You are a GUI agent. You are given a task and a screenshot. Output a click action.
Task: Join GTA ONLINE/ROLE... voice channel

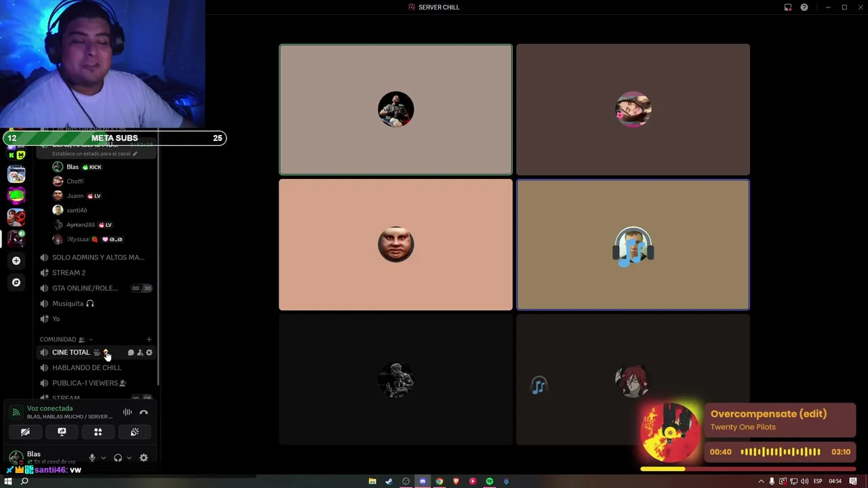(95, 288)
